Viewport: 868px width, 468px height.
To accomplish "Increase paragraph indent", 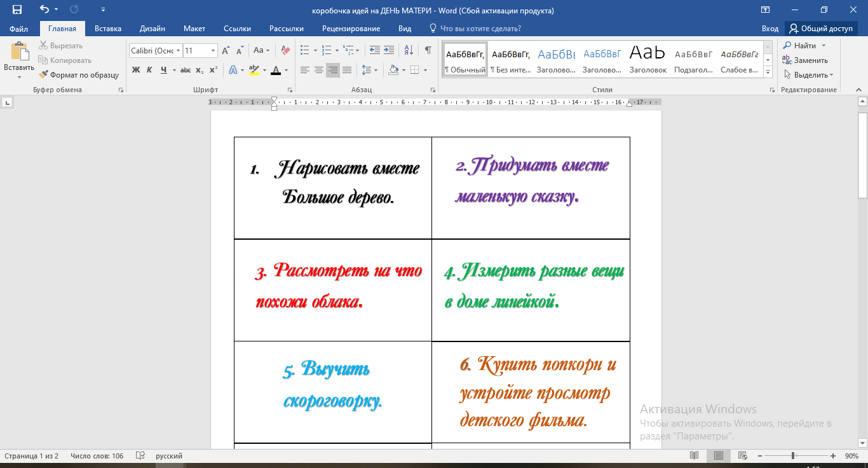I will pos(388,50).
